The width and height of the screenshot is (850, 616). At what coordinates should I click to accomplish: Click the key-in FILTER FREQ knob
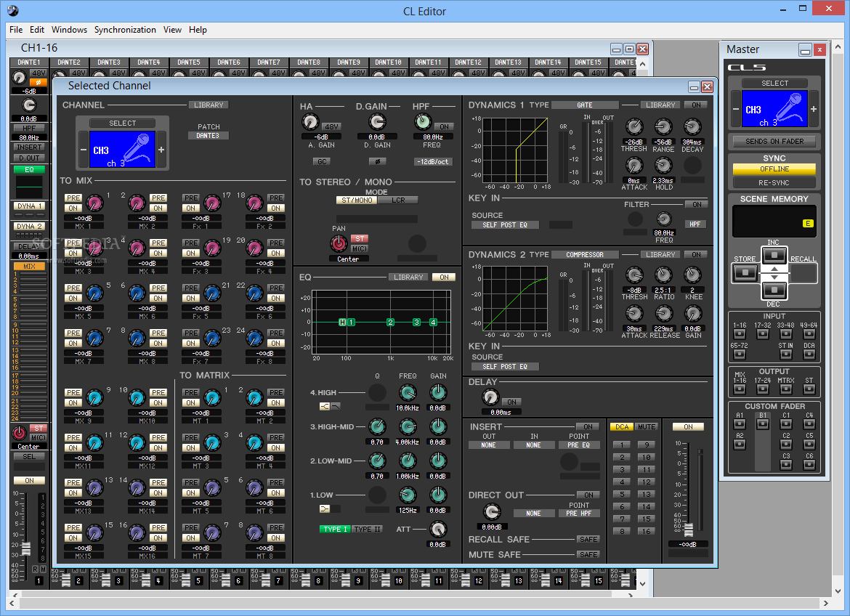[663, 219]
